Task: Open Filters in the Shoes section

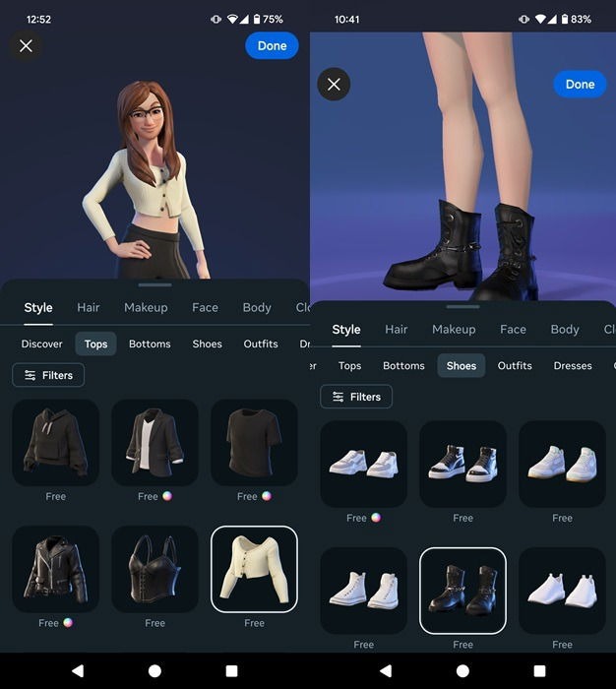Action: pyautogui.click(x=356, y=397)
